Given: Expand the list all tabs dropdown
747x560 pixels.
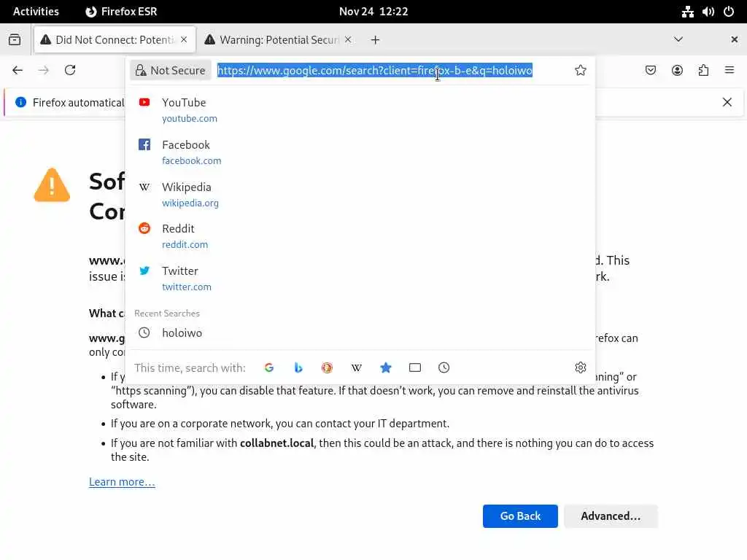Looking at the screenshot, I should point(678,39).
